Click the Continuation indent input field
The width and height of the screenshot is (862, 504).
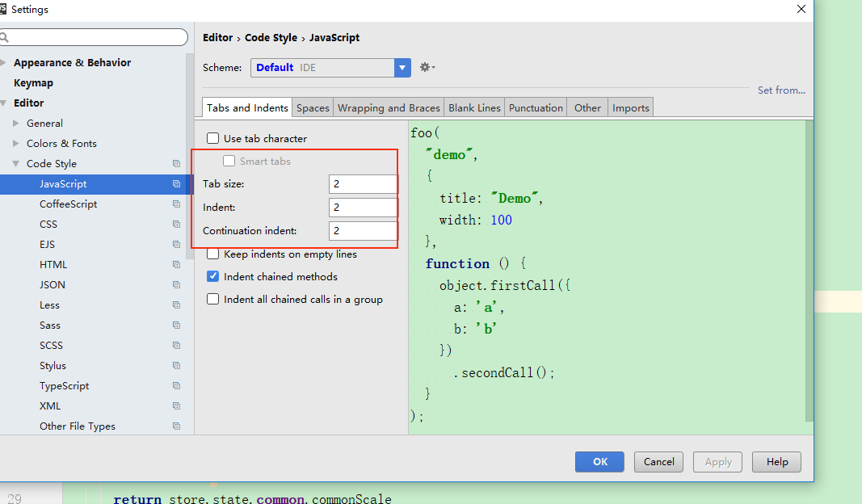(x=363, y=230)
